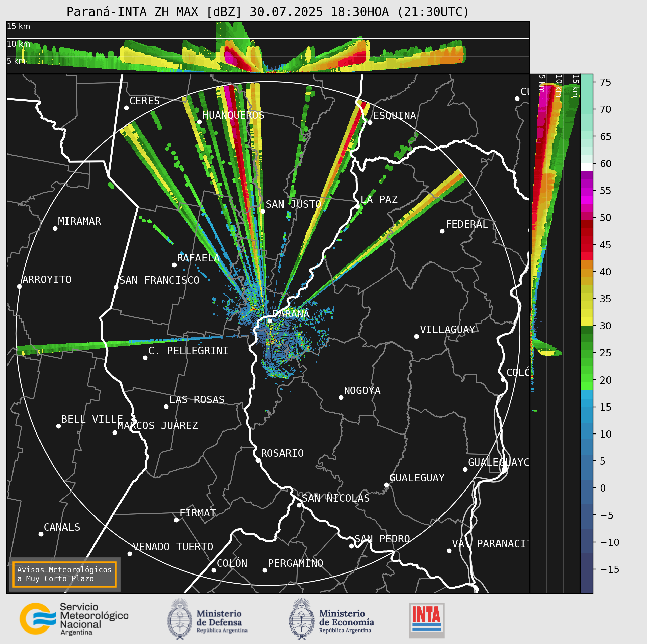Click the VILLAGUAY city label
647x644 pixels.
coord(448,330)
